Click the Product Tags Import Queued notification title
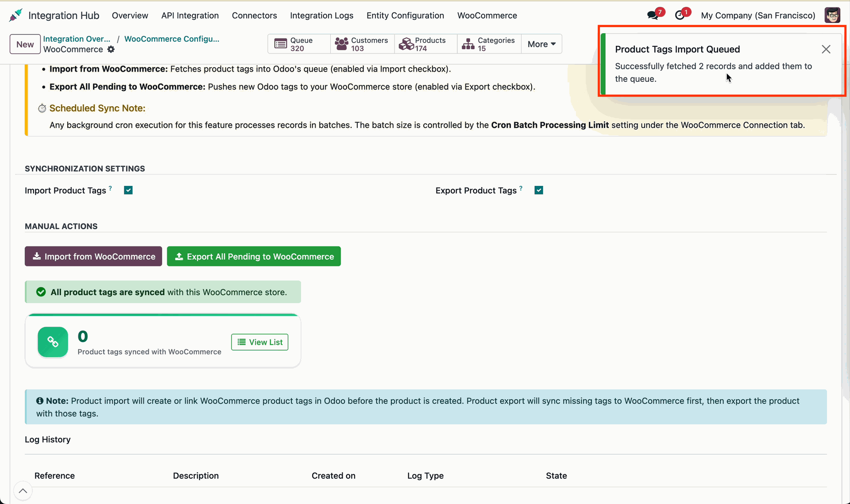This screenshot has width=850, height=504. pos(677,49)
